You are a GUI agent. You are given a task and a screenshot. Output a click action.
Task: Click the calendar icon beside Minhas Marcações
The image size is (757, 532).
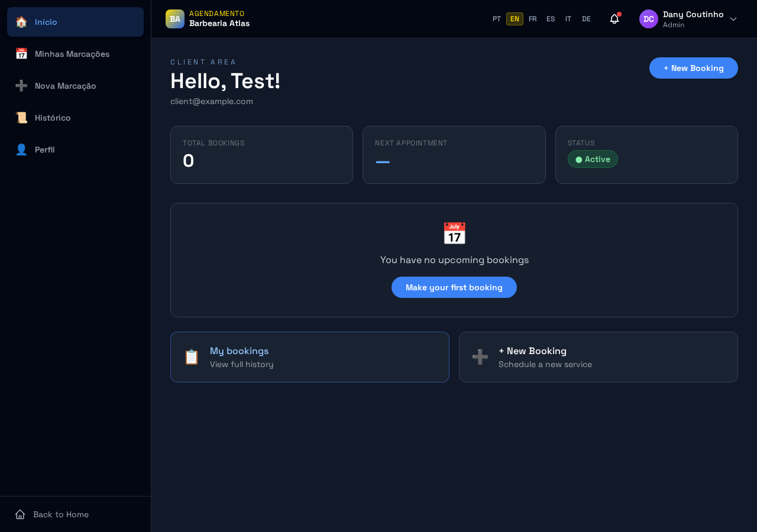coord(21,54)
